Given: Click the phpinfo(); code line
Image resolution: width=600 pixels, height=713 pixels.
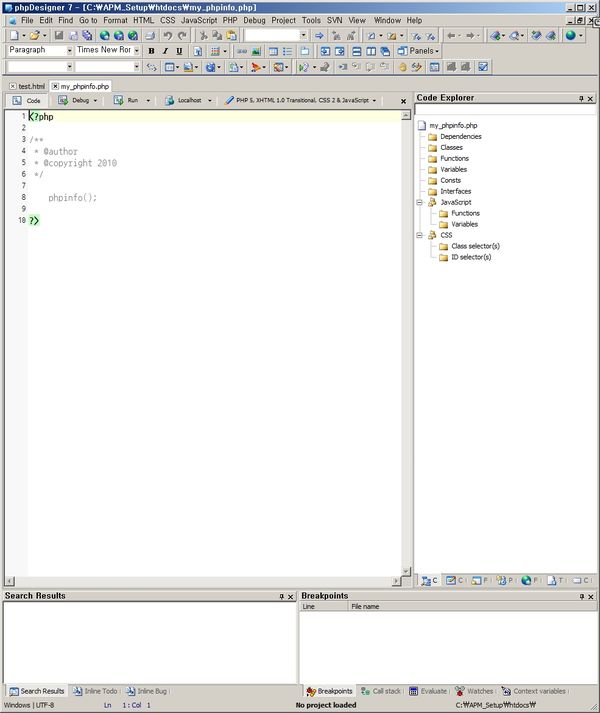Looking at the screenshot, I should pos(72,197).
